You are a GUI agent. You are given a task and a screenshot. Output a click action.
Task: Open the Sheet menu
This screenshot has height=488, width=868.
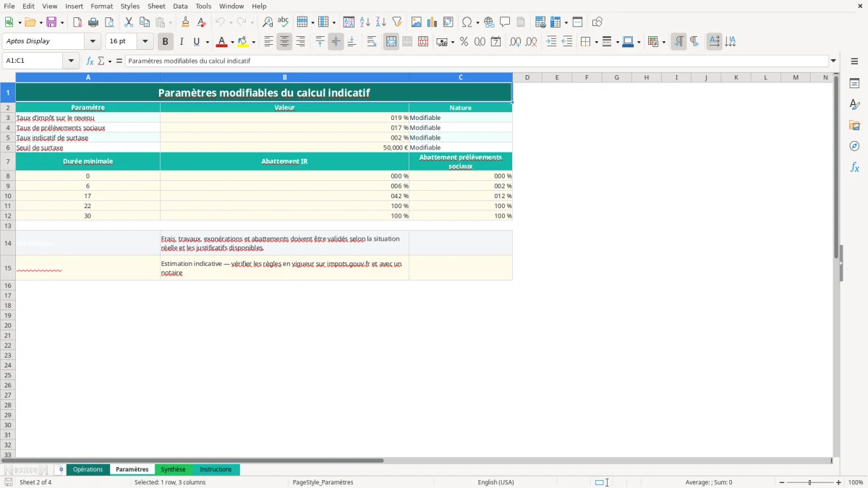click(156, 6)
